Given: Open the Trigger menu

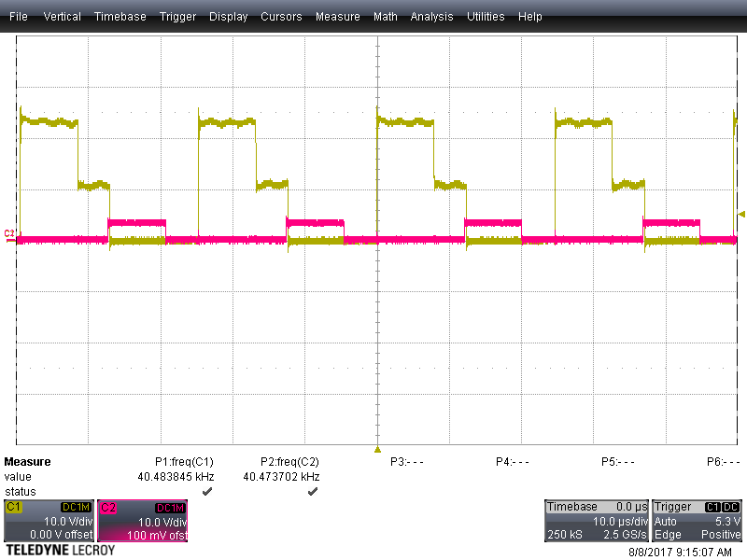Looking at the screenshot, I should click(177, 17).
